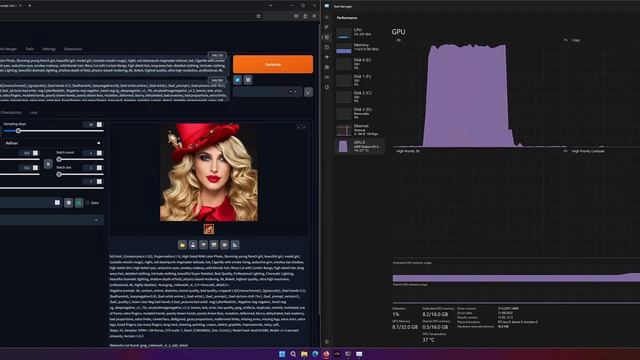Click the send to inpaint icon below image

coord(224,245)
